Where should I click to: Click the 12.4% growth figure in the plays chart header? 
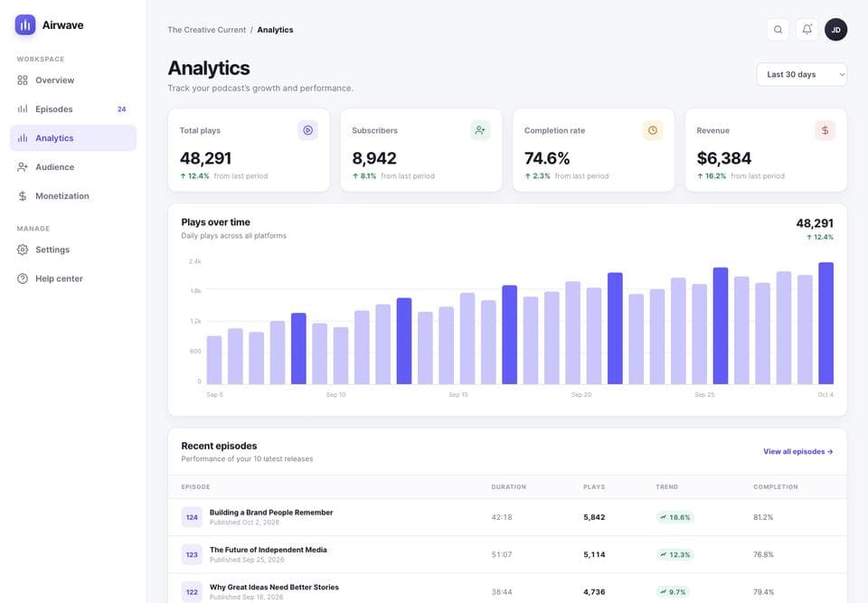point(820,237)
